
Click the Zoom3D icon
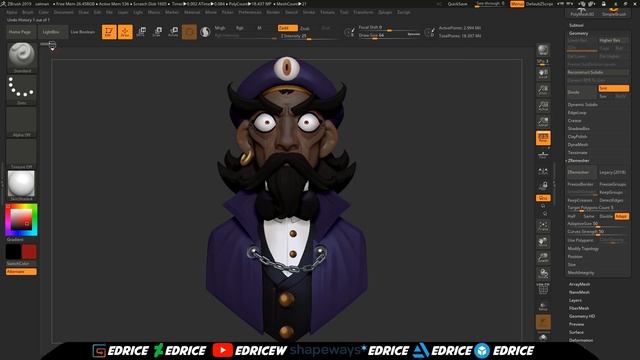pos(543,258)
